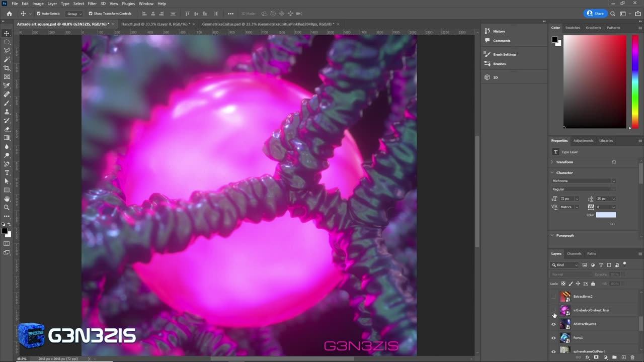
Task: Filter layers by pixel layers icon
Action: click(x=585, y=265)
